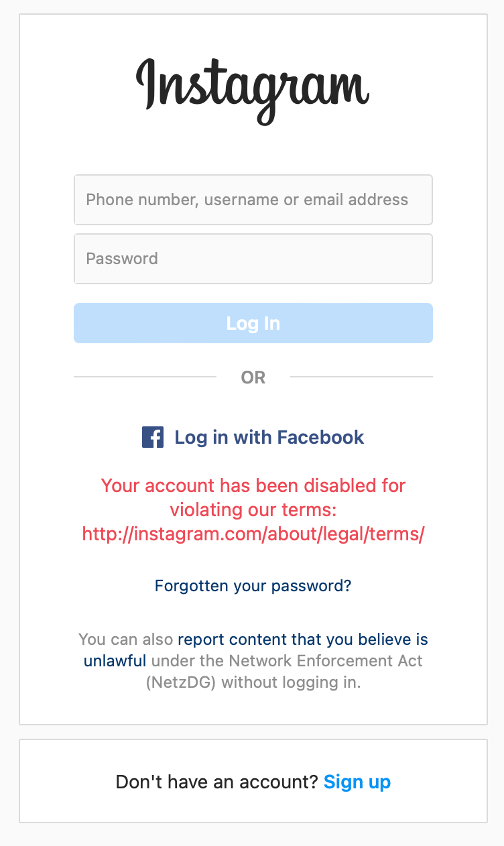Click Sign up to create an account
504x846 pixels.
(357, 782)
